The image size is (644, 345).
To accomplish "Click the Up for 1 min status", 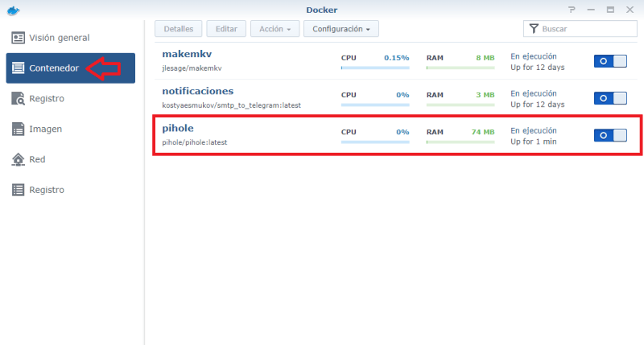I will click(534, 142).
